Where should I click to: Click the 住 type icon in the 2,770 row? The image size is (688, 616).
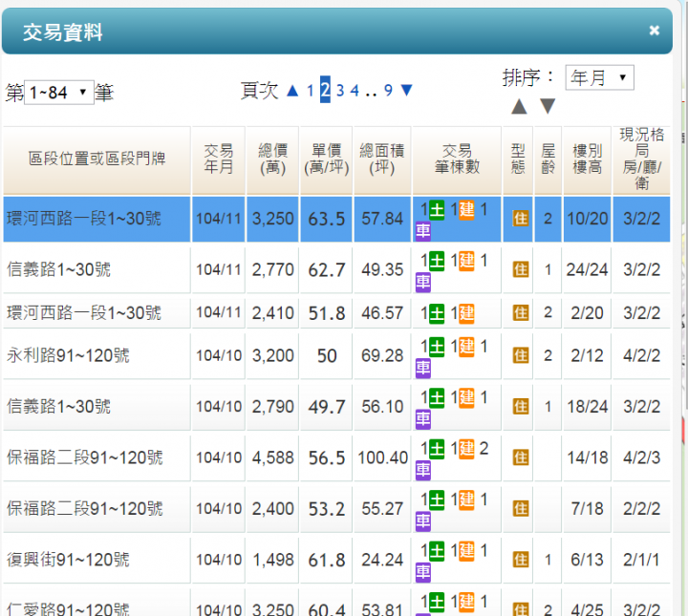[521, 269]
